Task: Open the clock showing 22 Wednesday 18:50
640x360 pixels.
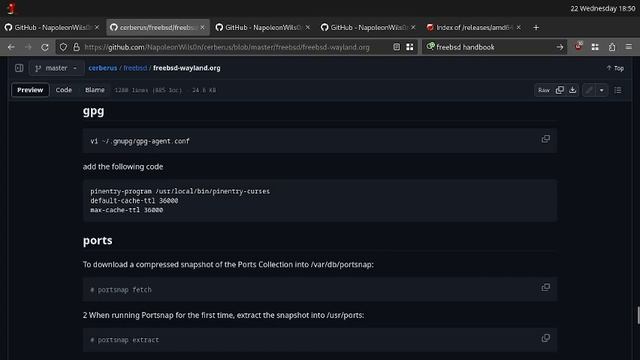Action: click(602, 8)
